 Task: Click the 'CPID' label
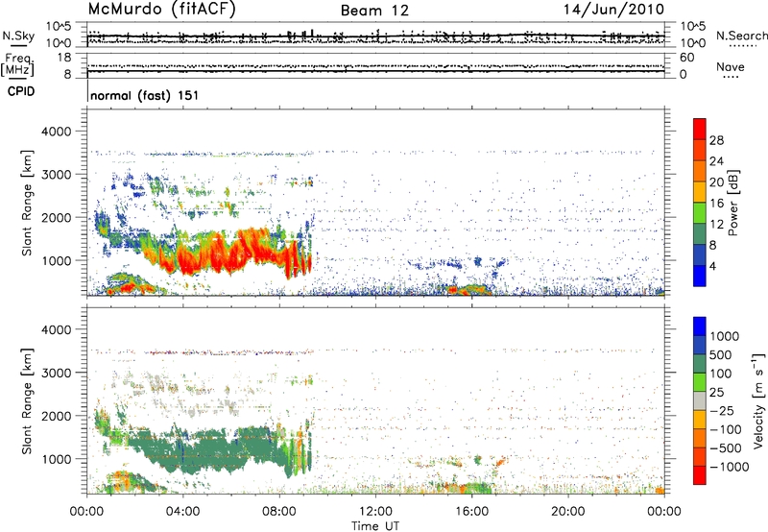point(21,91)
